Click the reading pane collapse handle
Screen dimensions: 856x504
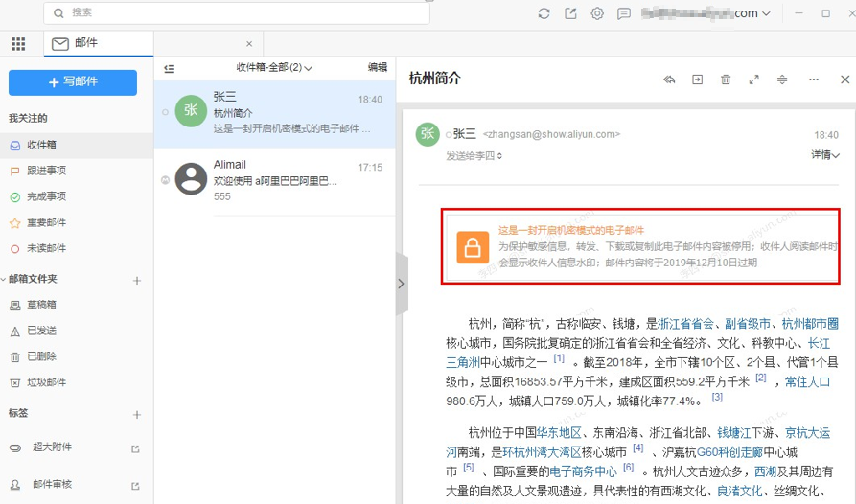[x=401, y=284]
